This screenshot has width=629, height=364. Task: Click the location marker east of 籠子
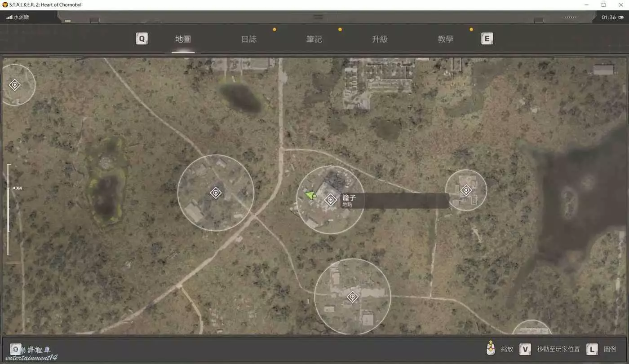point(466,190)
